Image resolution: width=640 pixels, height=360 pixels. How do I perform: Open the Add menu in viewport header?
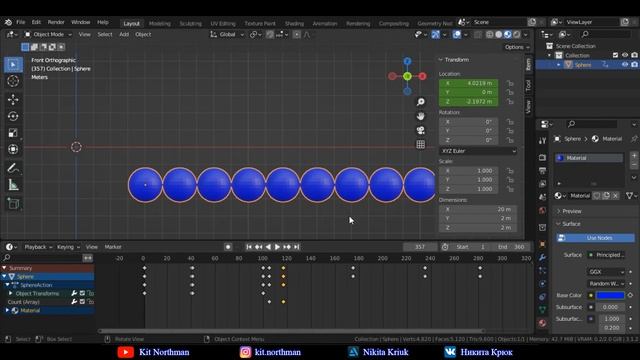pyautogui.click(x=124, y=34)
